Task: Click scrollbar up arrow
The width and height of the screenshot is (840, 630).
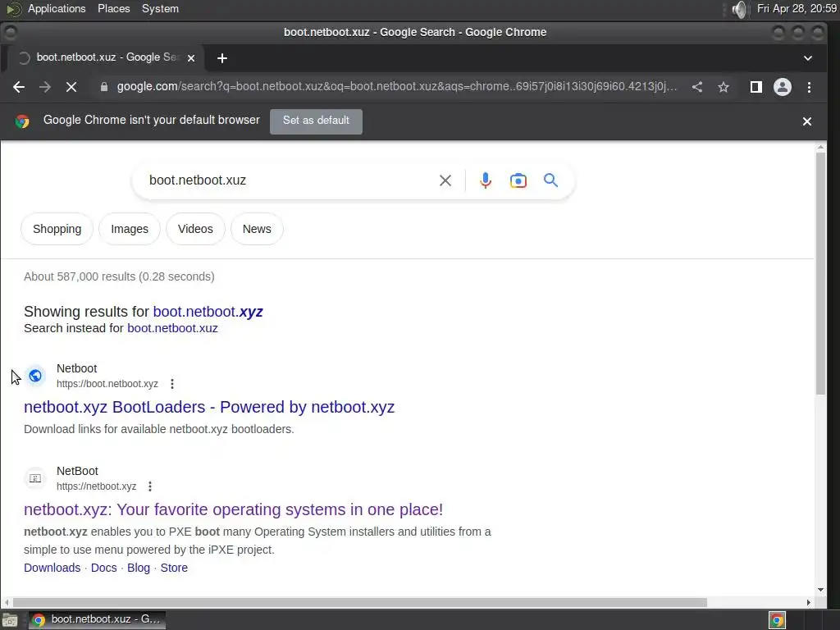Action: [820, 147]
